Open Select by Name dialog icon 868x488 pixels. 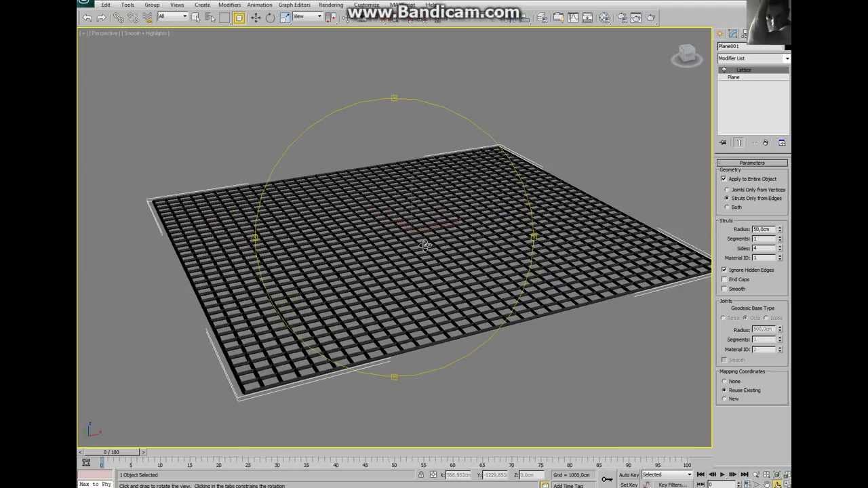coord(210,18)
